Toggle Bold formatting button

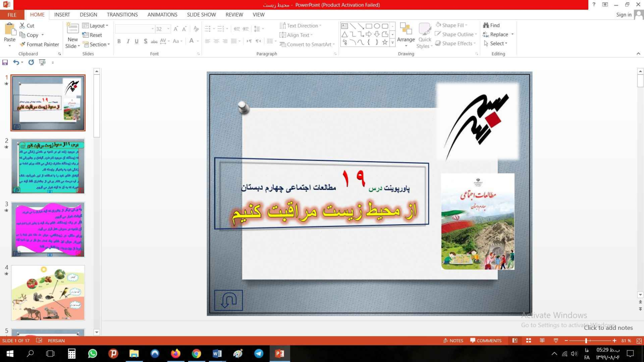pos(119,41)
